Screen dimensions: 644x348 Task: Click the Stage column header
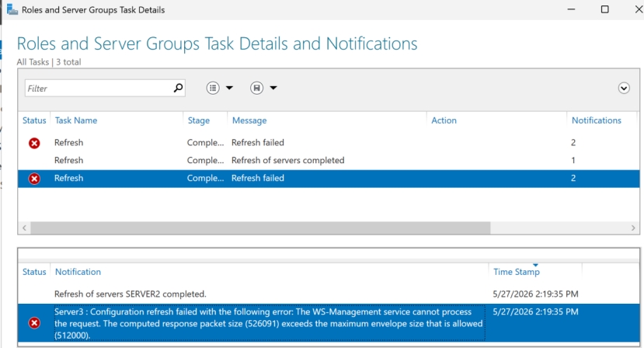pos(199,120)
